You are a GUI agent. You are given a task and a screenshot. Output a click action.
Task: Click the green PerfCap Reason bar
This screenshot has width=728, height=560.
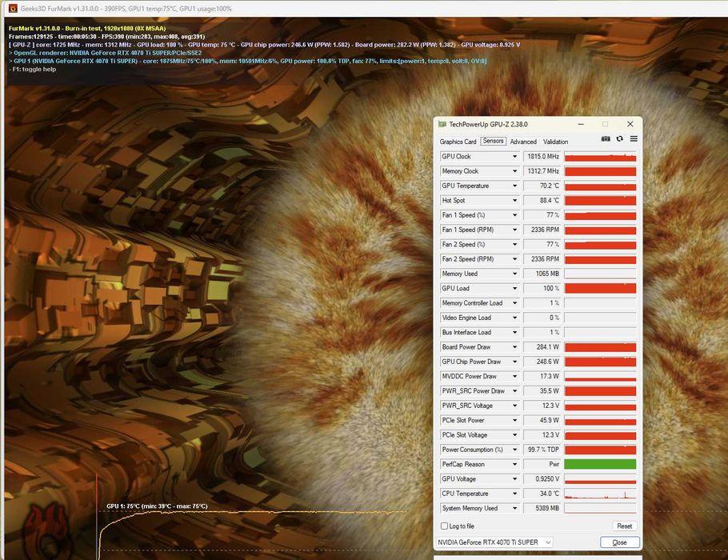[600, 464]
